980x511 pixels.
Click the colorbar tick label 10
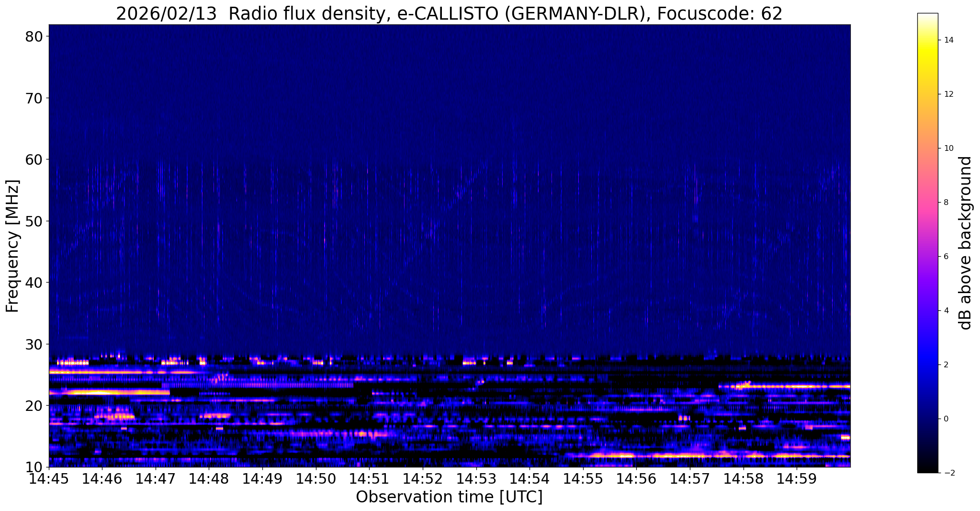click(x=949, y=148)
